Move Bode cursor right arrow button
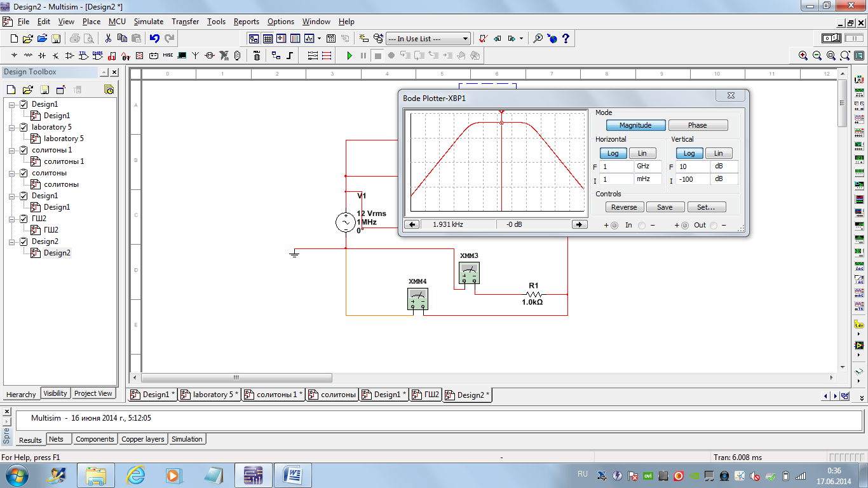Image resolution: width=868 pixels, height=488 pixels. [579, 224]
